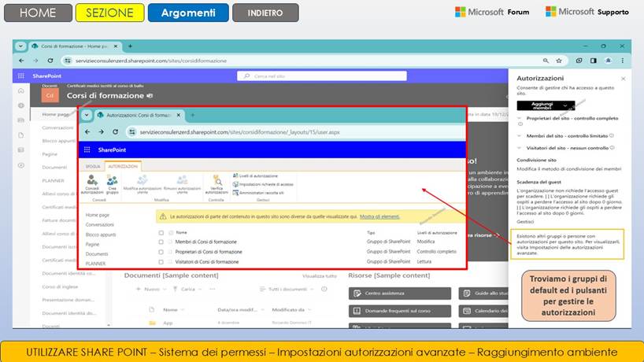The height and width of the screenshot is (362, 644).
Task: Check the Membri di Corsi di formazione box
Action: (x=161, y=242)
